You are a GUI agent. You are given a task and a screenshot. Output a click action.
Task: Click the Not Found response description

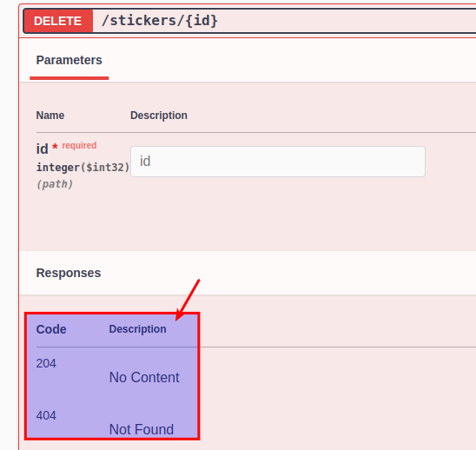(142, 430)
